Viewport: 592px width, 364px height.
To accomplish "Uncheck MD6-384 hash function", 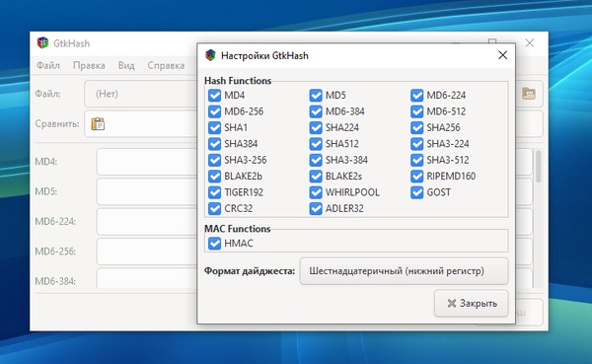I will pyautogui.click(x=316, y=111).
